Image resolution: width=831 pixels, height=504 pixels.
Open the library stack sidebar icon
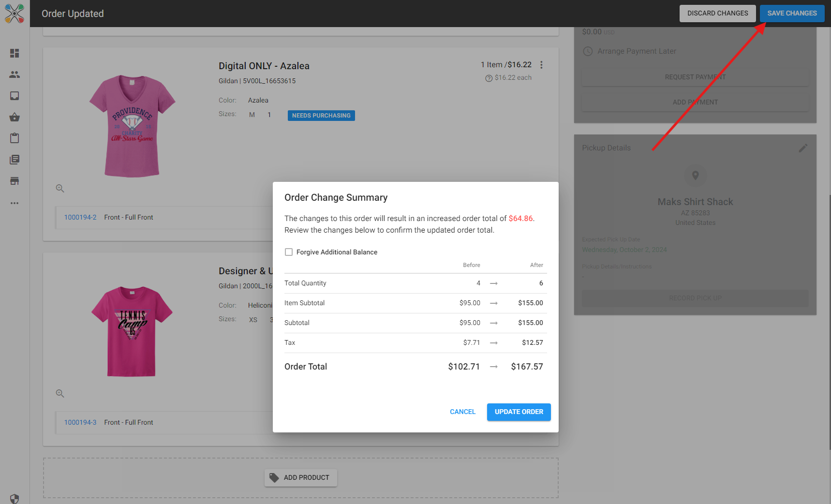(15, 160)
